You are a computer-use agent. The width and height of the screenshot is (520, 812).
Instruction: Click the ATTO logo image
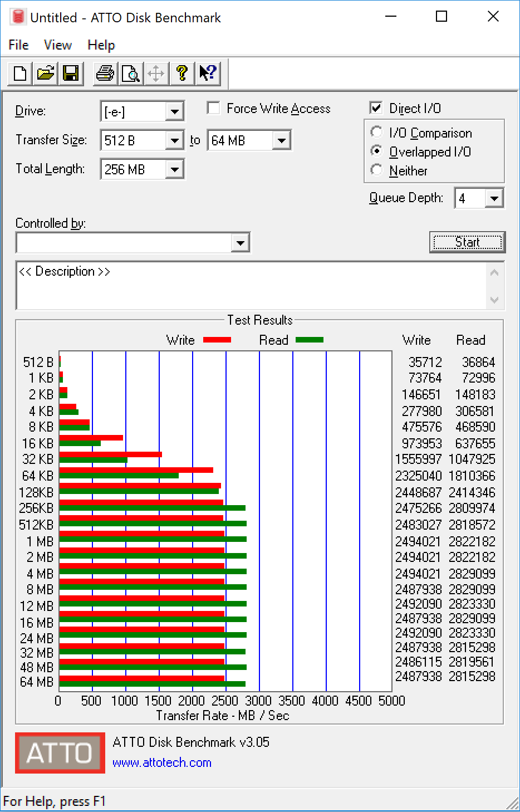click(60, 753)
